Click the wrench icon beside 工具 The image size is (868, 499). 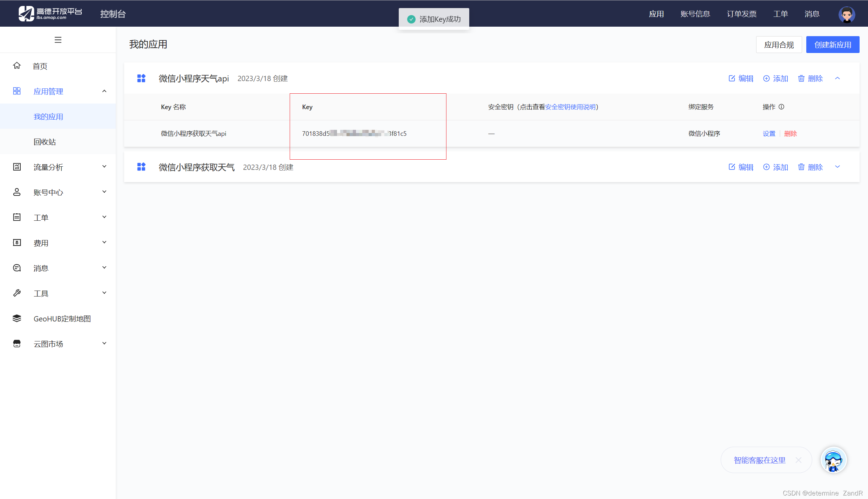(17, 293)
